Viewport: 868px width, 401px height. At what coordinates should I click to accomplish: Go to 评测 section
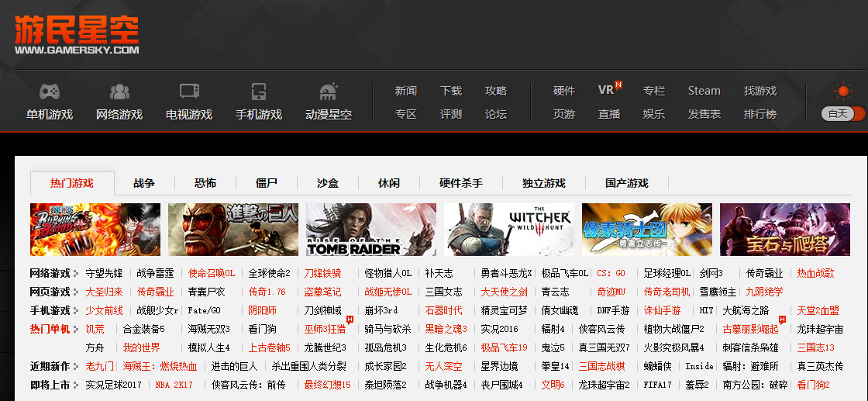point(451,114)
